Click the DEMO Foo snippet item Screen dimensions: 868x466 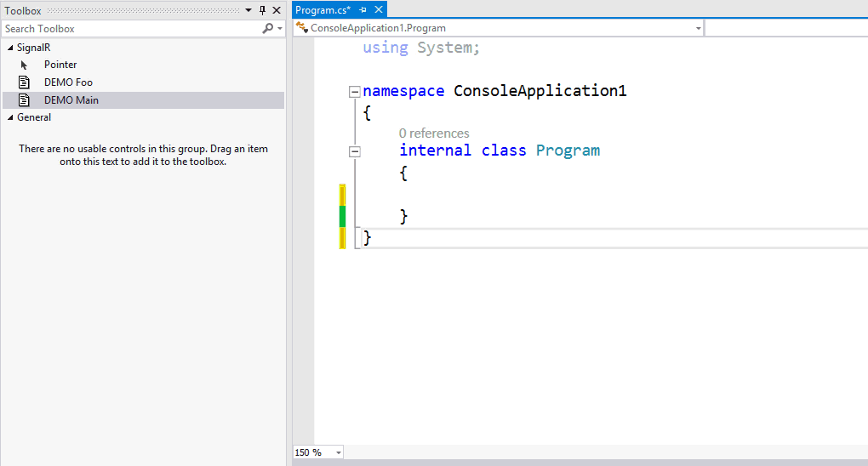coord(68,82)
